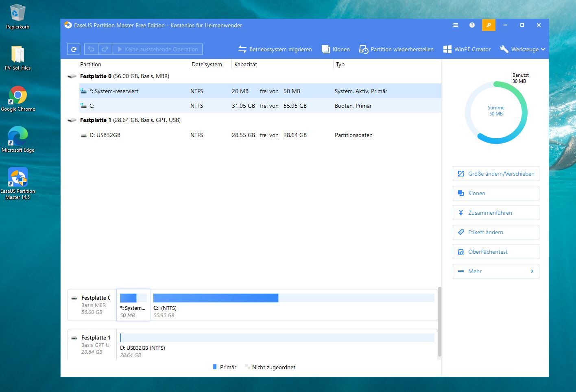Viewport: 576px width, 392px height.
Task: Select the C: partition row
Action: pyautogui.click(x=260, y=106)
